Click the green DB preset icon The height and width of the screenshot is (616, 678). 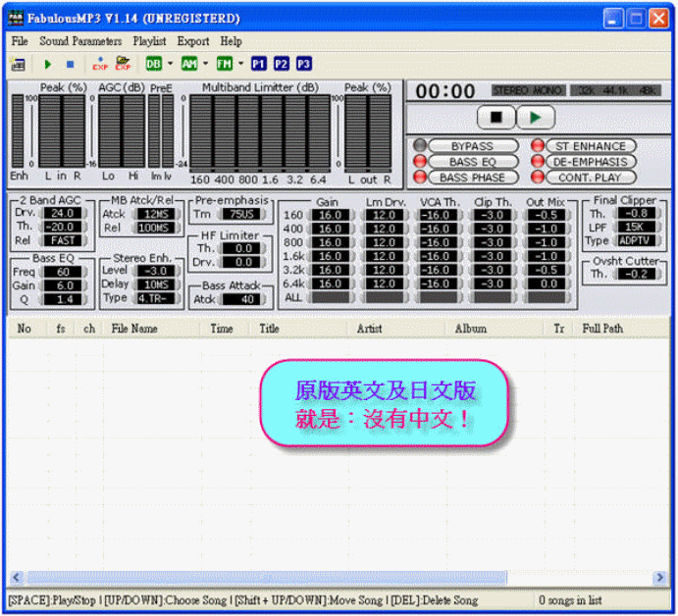pyautogui.click(x=154, y=64)
